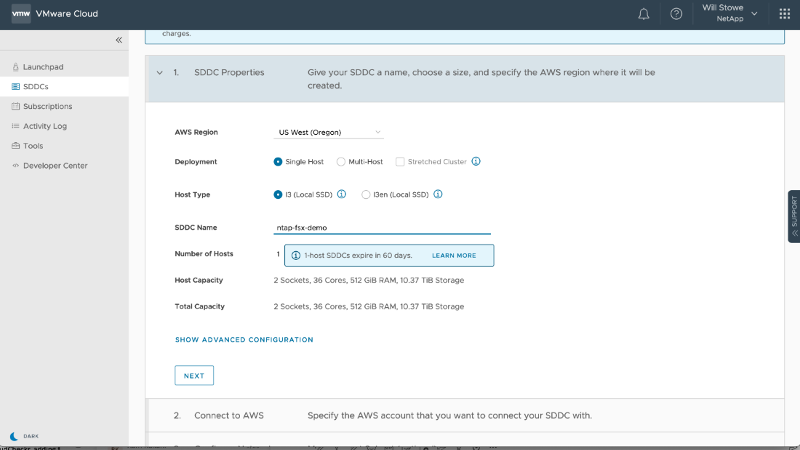Open Activity Log in the sidebar
Screen dimensions: 800x450
point(45,126)
